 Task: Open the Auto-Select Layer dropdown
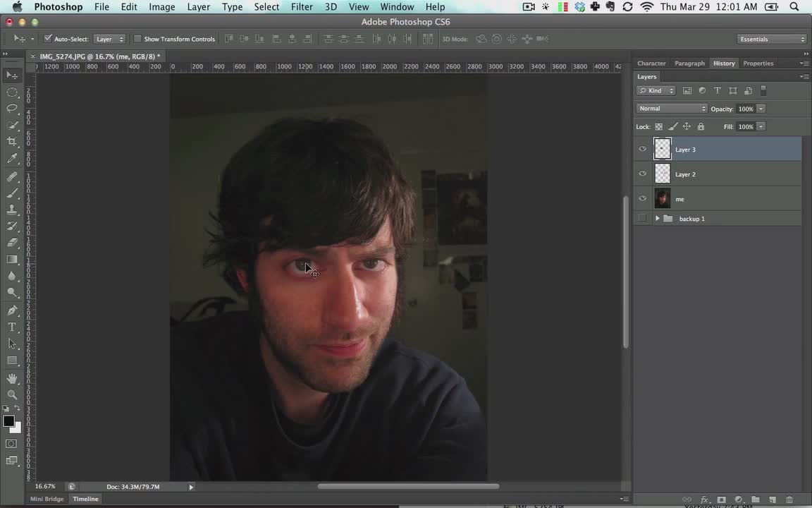tap(109, 39)
